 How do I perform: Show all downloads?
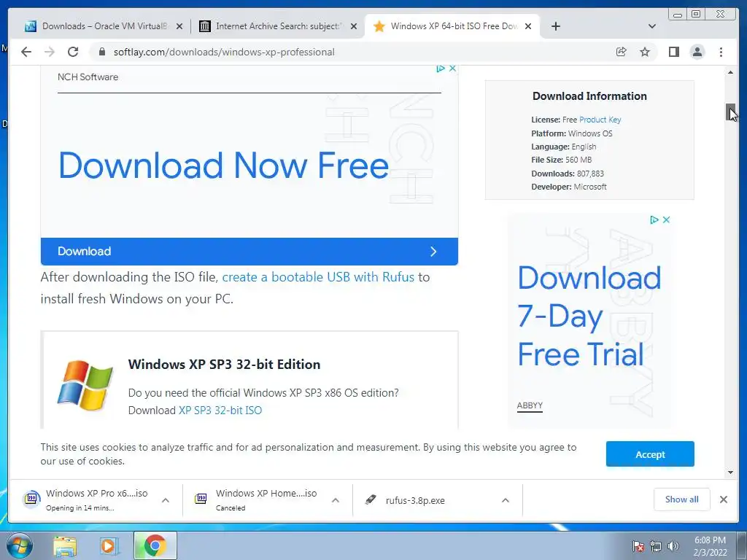click(682, 499)
